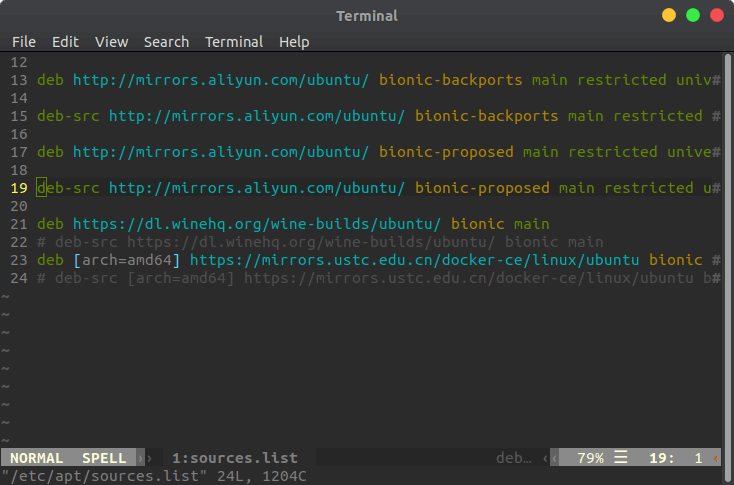Click the chevron after SPELL indicator
Image resolution: width=734 pixels, height=485 pixels.
point(140,458)
